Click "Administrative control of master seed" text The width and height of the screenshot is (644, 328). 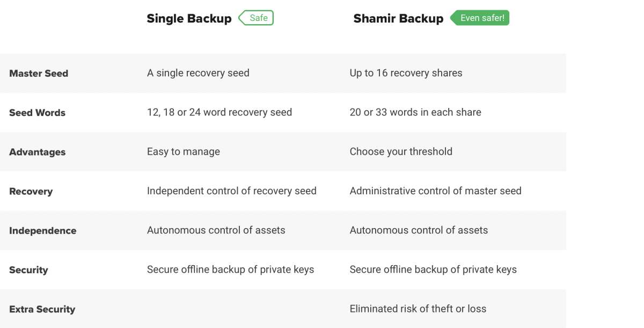point(435,191)
